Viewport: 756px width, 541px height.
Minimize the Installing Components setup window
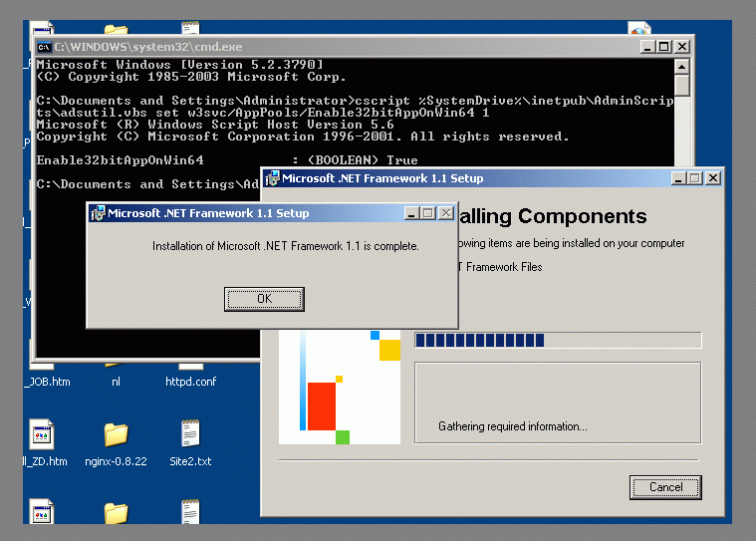(678, 178)
